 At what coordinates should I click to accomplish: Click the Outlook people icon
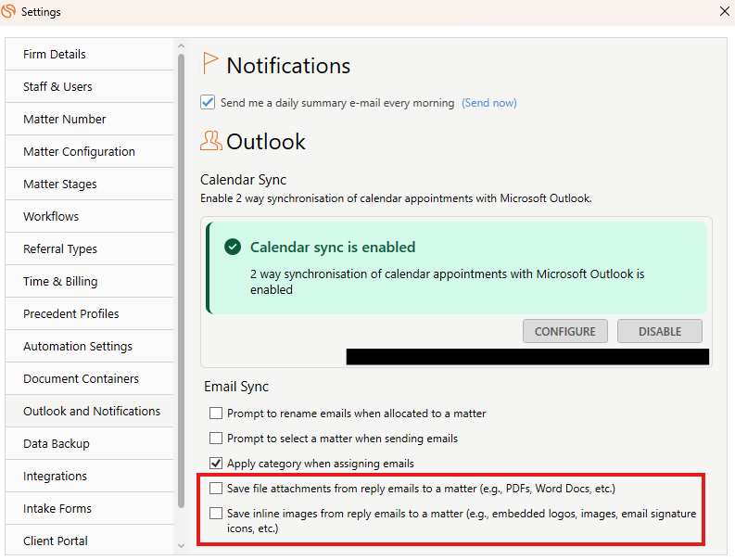pyautogui.click(x=211, y=141)
